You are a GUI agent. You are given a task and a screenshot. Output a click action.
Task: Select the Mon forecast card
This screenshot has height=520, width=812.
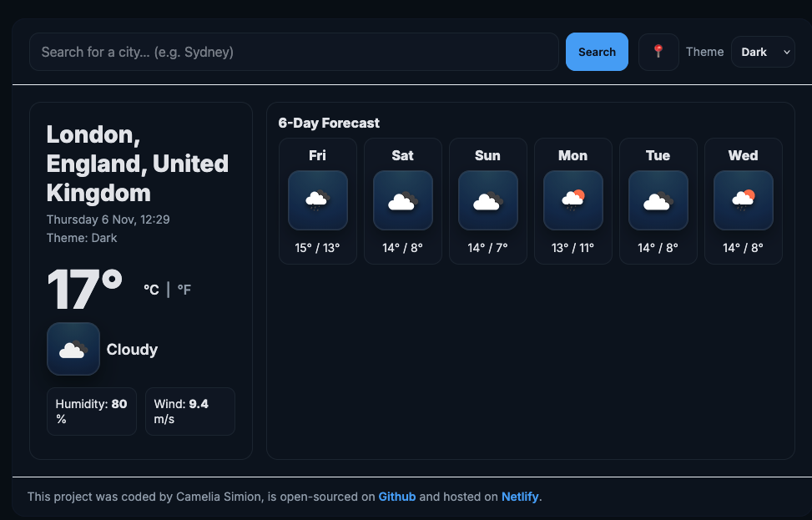572,200
